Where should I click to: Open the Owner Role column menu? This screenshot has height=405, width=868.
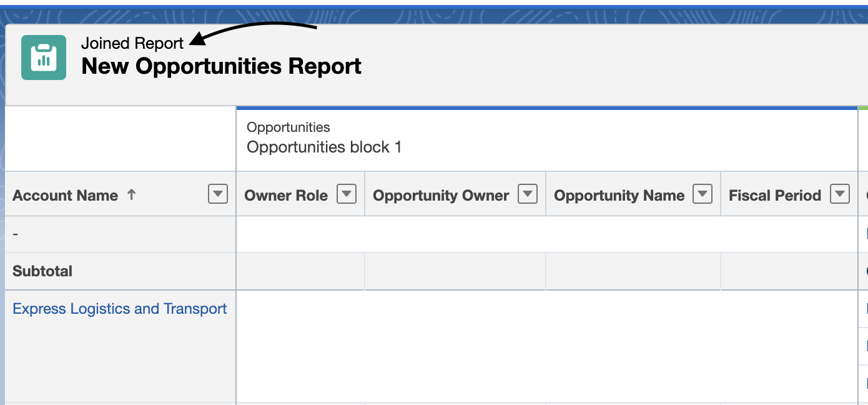(x=347, y=194)
